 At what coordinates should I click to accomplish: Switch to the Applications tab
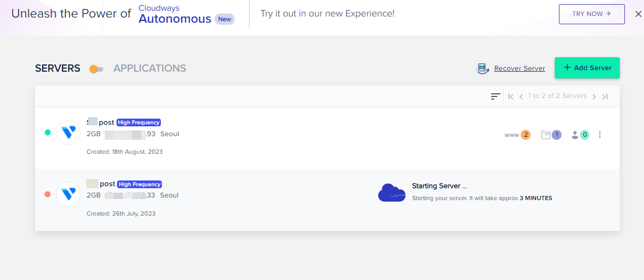pyautogui.click(x=150, y=68)
